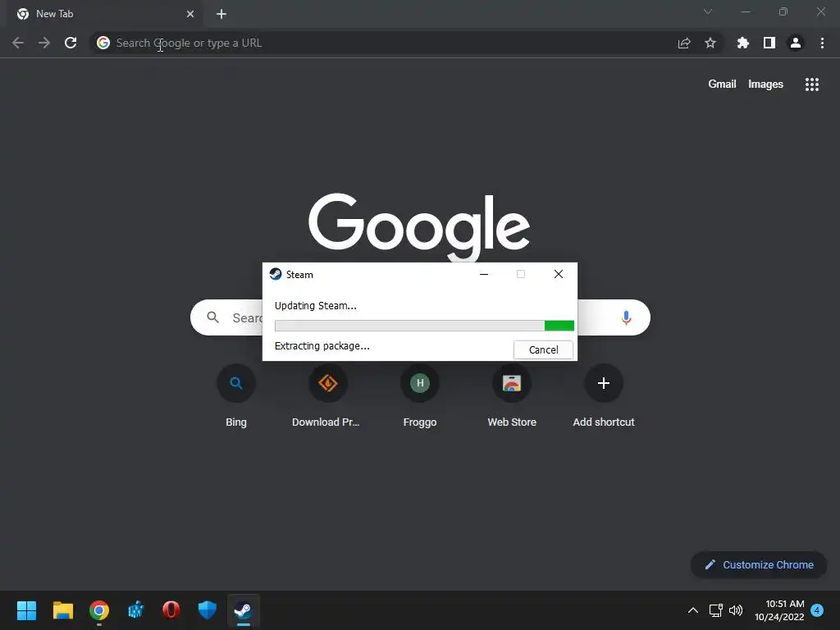Expand the tab search chevron

click(x=708, y=11)
